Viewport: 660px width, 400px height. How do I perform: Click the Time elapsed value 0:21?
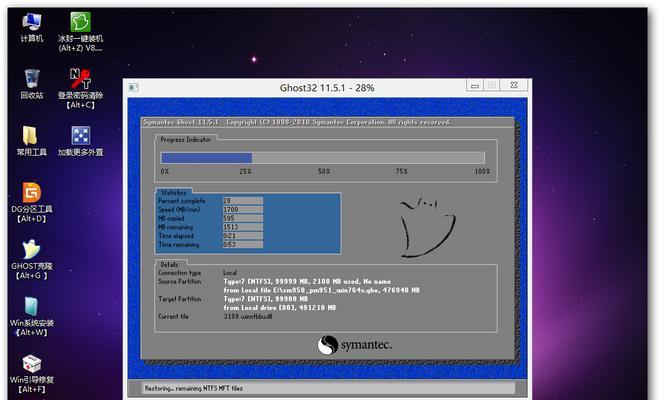pos(243,236)
